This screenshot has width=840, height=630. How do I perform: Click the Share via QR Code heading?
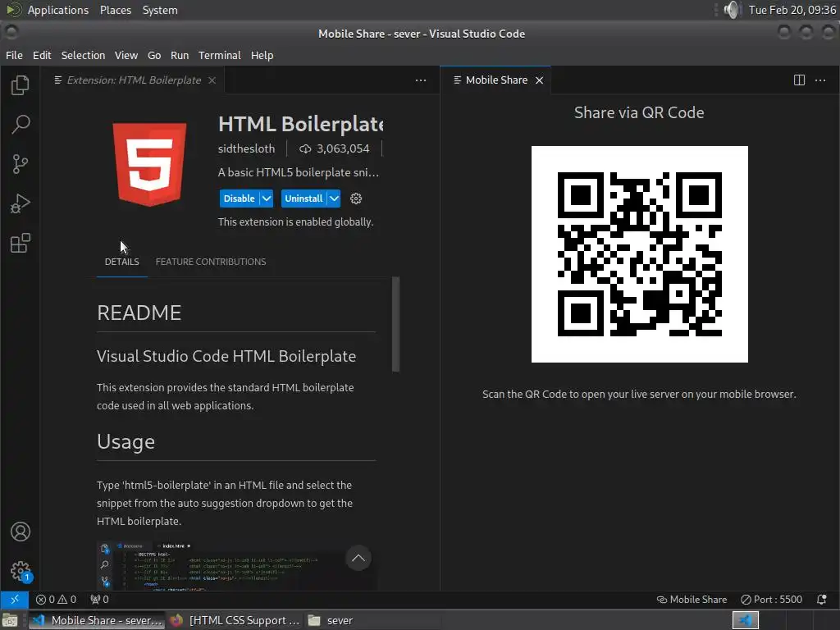[639, 112]
